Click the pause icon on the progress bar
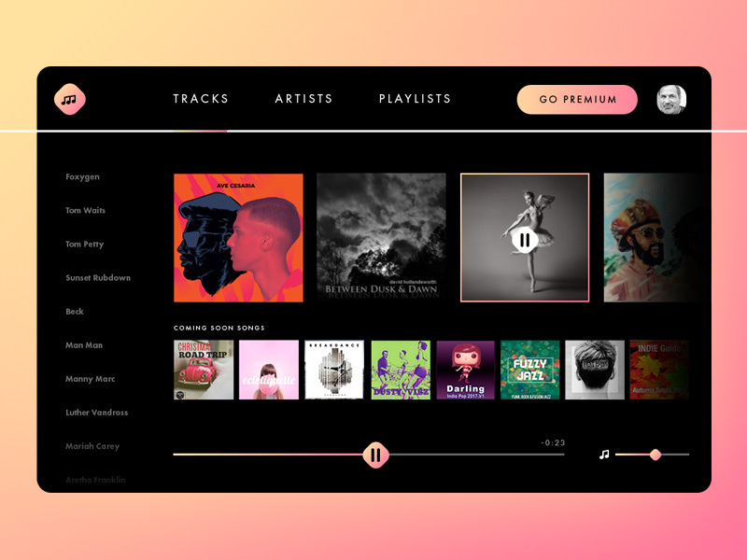Viewport: 747px width, 560px height. [375, 454]
